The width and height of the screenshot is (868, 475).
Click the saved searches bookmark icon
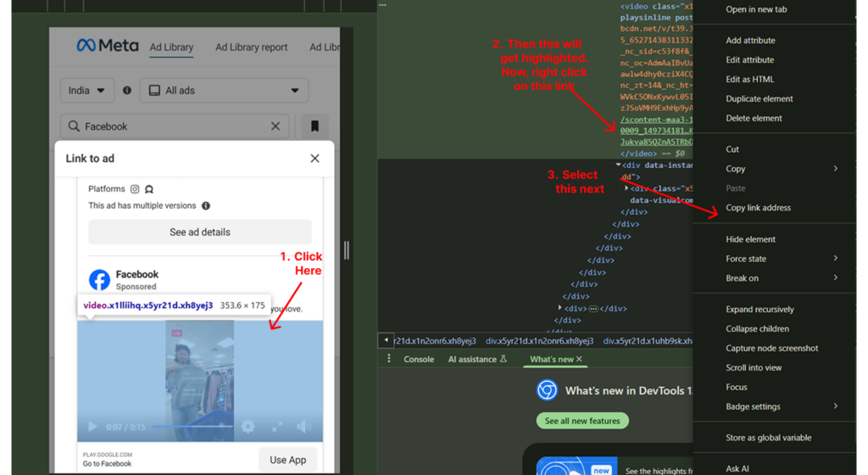pos(314,126)
